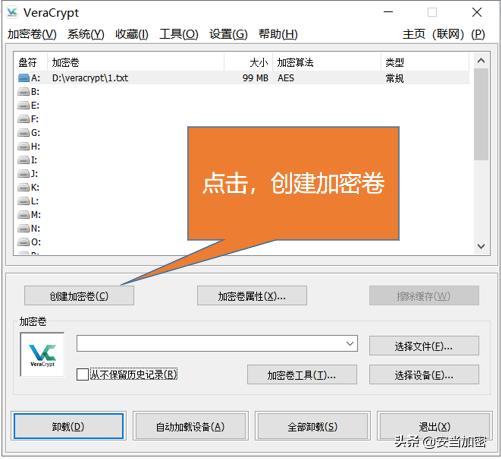Open the 收藏(I) menu
501x459 pixels.
coord(132,34)
